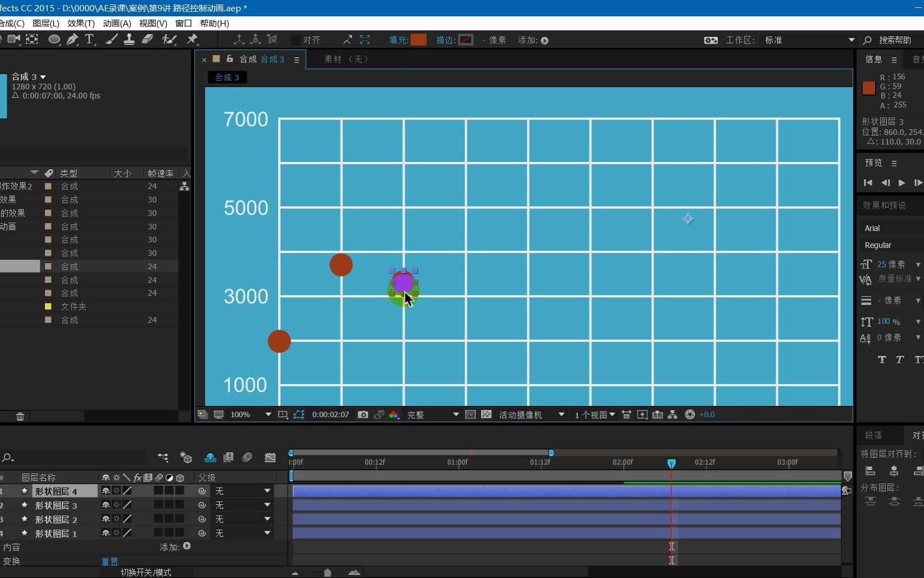Image resolution: width=924 pixels, height=578 pixels.
Task: Toggle faux italic T in character panel
Action: pos(900,360)
